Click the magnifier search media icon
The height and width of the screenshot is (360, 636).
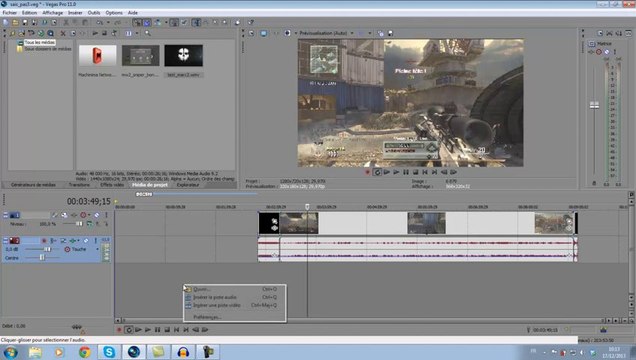(148, 33)
